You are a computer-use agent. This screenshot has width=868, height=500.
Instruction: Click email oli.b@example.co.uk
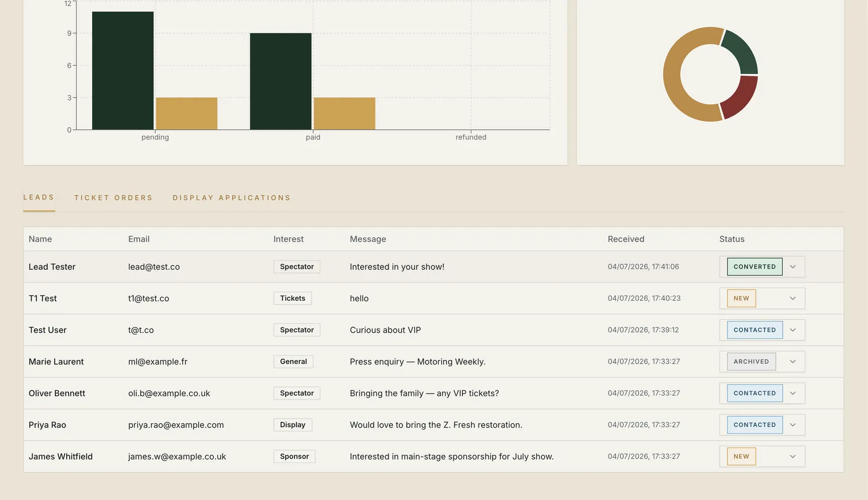[169, 393]
